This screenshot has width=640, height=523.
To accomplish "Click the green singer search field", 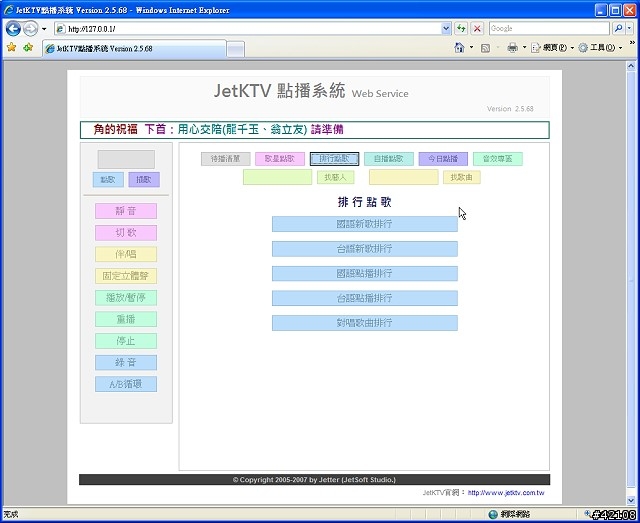I will pyautogui.click(x=278, y=177).
